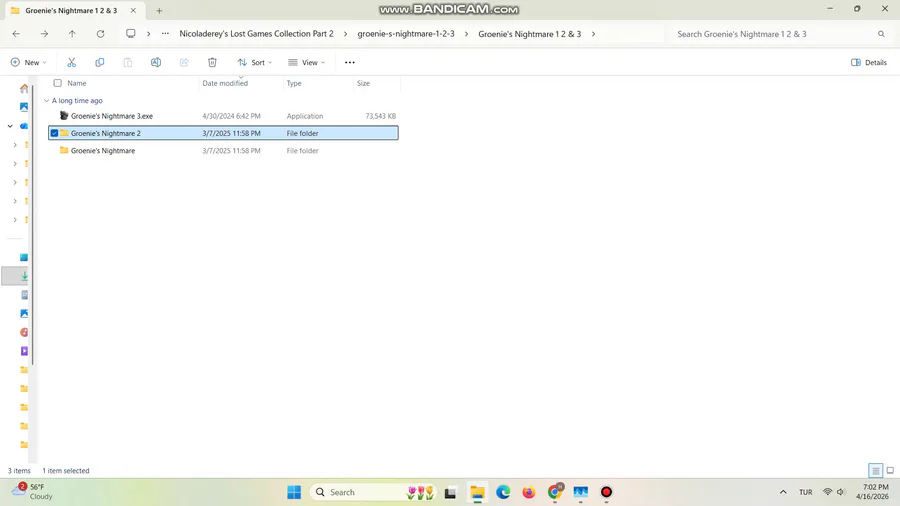Toggle the Details pane
This screenshot has height=506, width=900.
(869, 63)
